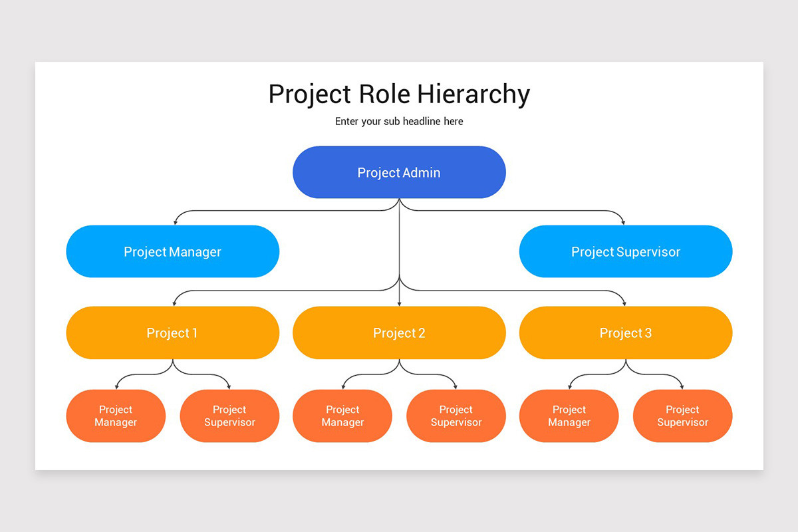Select the blue Project Admin node
Screen dimensions: 798x532
399,172
